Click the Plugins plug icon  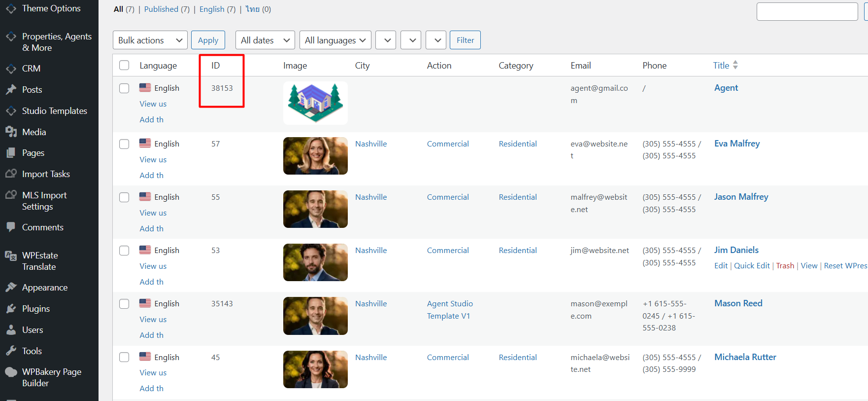tap(11, 309)
